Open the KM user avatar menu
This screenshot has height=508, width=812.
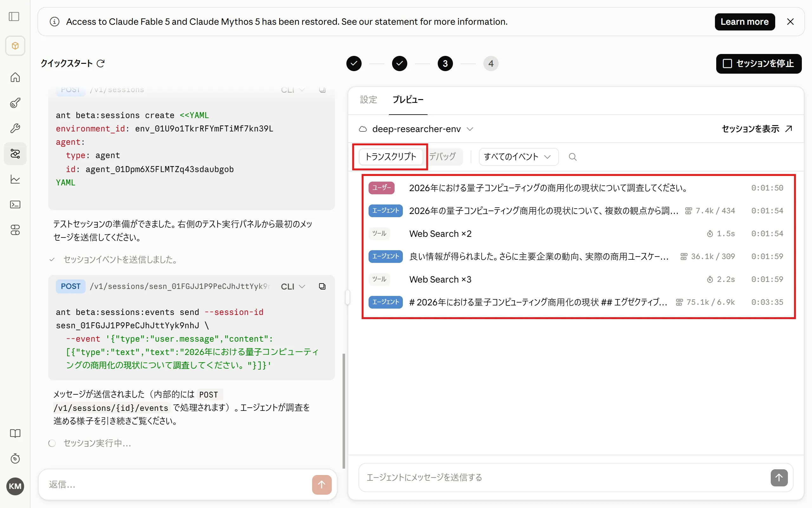click(x=15, y=486)
